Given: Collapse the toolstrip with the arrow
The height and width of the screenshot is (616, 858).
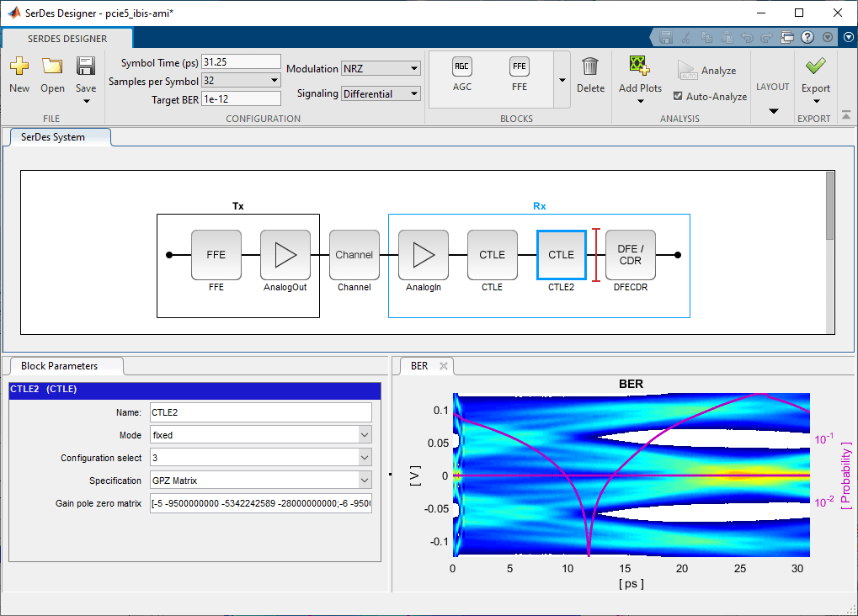Looking at the screenshot, I should pyautogui.click(x=846, y=115).
